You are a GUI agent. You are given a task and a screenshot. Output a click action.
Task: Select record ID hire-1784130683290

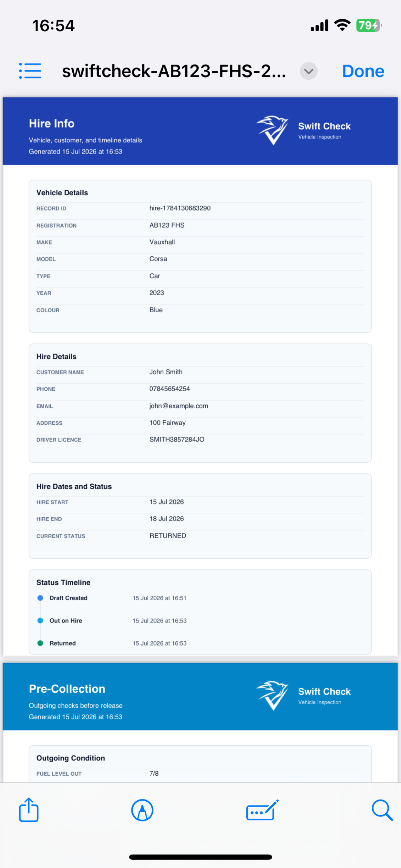pyautogui.click(x=180, y=208)
